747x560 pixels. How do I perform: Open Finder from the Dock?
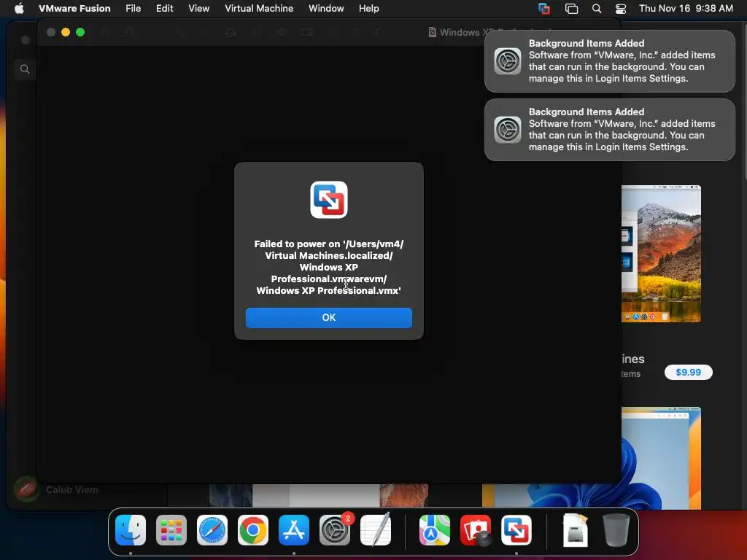coord(131,529)
